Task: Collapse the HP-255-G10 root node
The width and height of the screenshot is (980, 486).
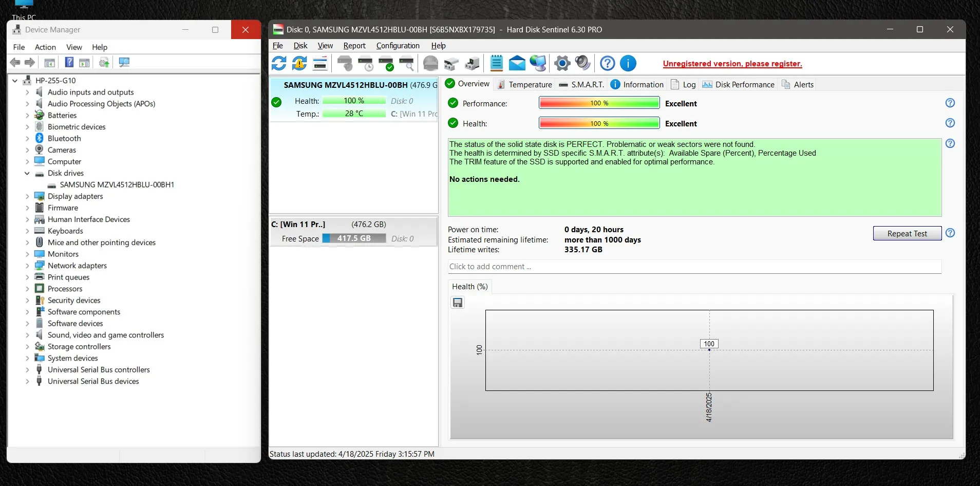Action: point(15,81)
